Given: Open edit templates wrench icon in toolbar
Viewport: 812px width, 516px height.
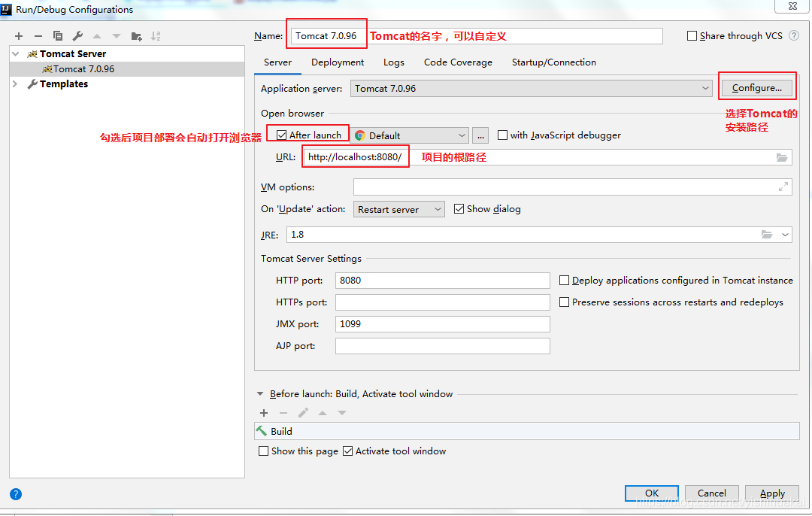Looking at the screenshot, I should pos(77,36).
